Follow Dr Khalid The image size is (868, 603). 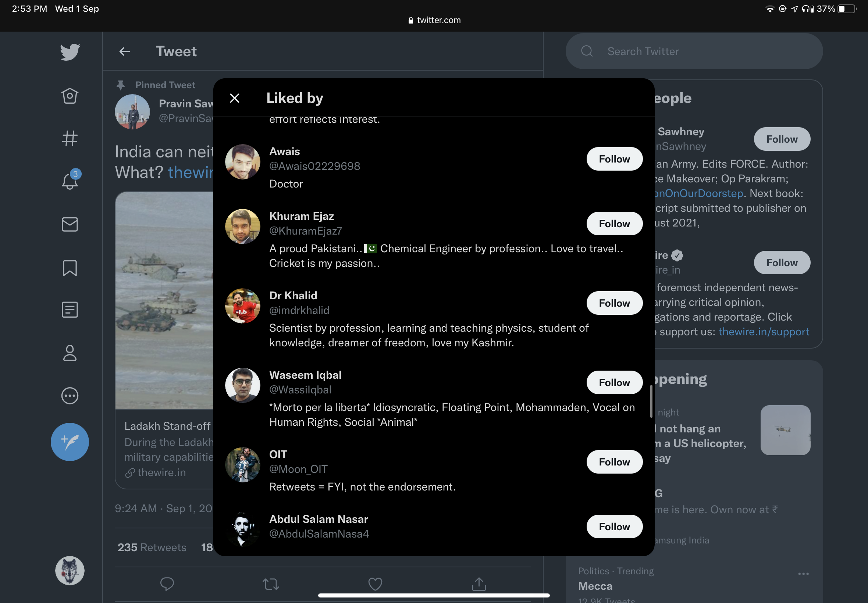(615, 303)
